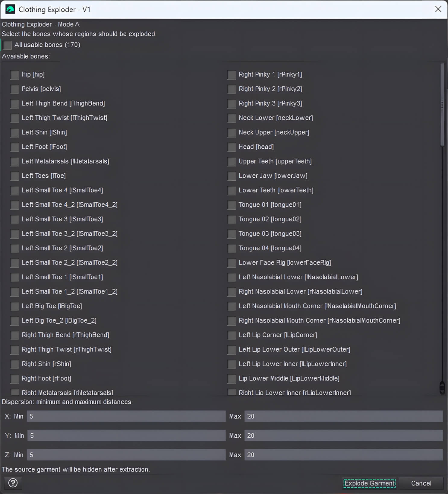Enable the Left Metatarsals checkbox
448x494 pixels.
pos(14,161)
